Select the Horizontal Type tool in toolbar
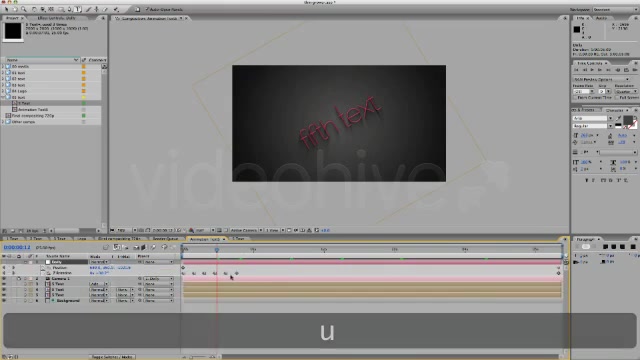The height and width of the screenshot is (360, 640). pos(78,9)
